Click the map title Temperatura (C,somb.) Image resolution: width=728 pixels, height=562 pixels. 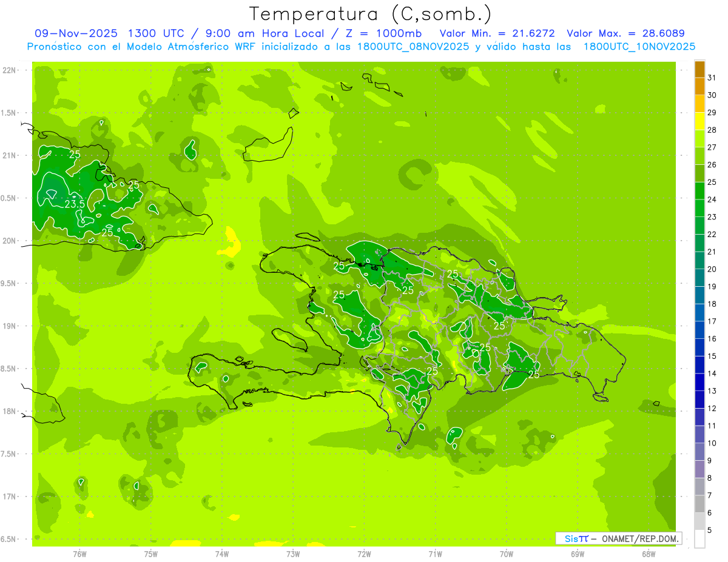(370, 13)
